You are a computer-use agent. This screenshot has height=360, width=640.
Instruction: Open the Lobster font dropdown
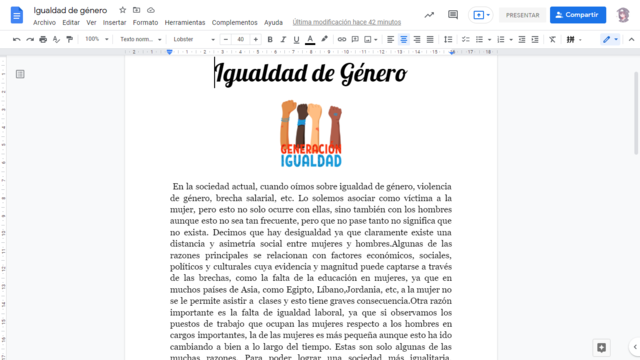pos(194,39)
